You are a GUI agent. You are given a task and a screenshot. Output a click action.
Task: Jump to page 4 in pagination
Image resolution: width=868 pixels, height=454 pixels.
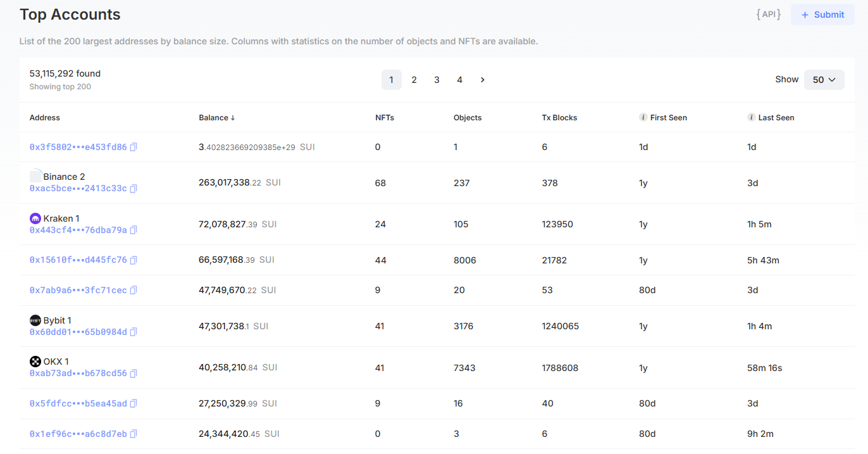[460, 80]
